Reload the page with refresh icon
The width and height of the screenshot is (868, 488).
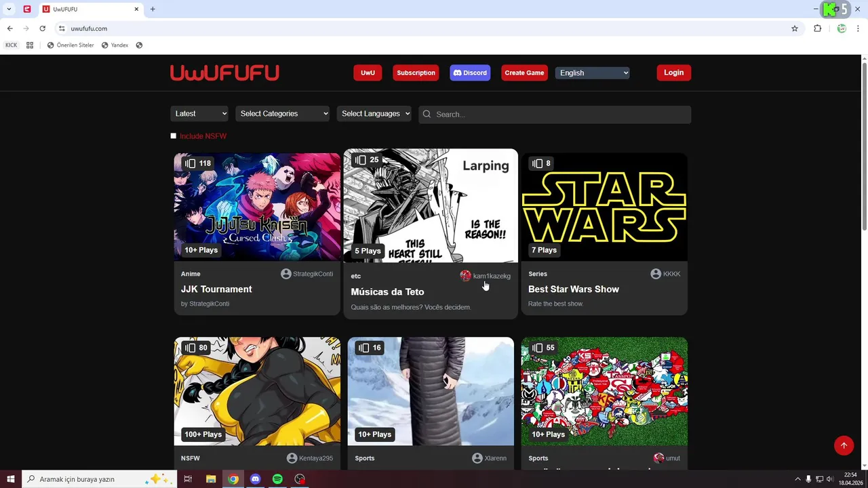[x=42, y=28]
